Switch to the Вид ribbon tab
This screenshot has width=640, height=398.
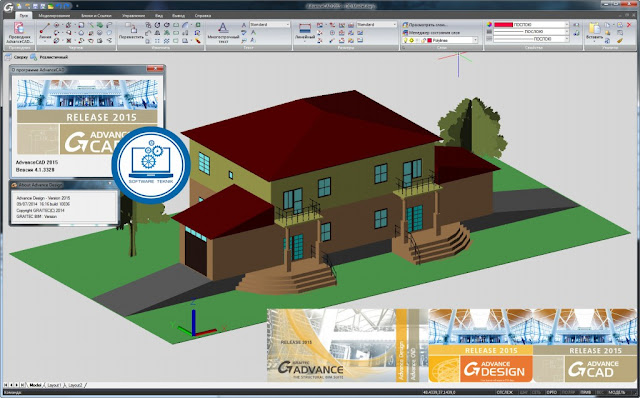click(159, 16)
